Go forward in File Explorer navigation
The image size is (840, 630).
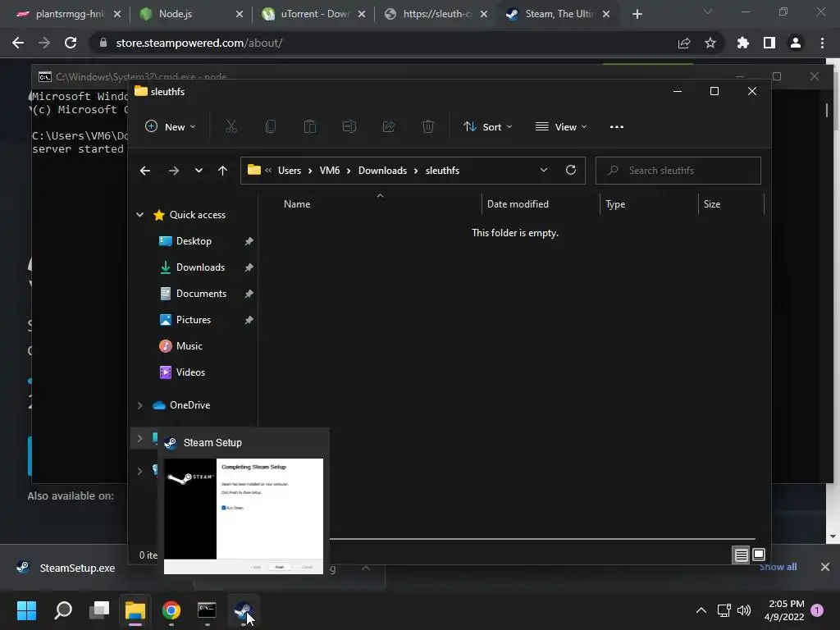173,171
